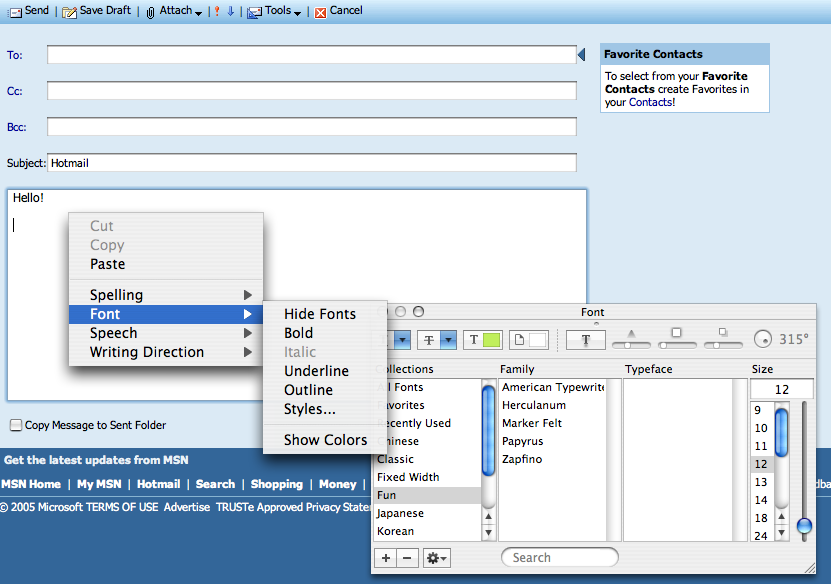Expand the Writing Direction submenu arrow

coord(247,352)
